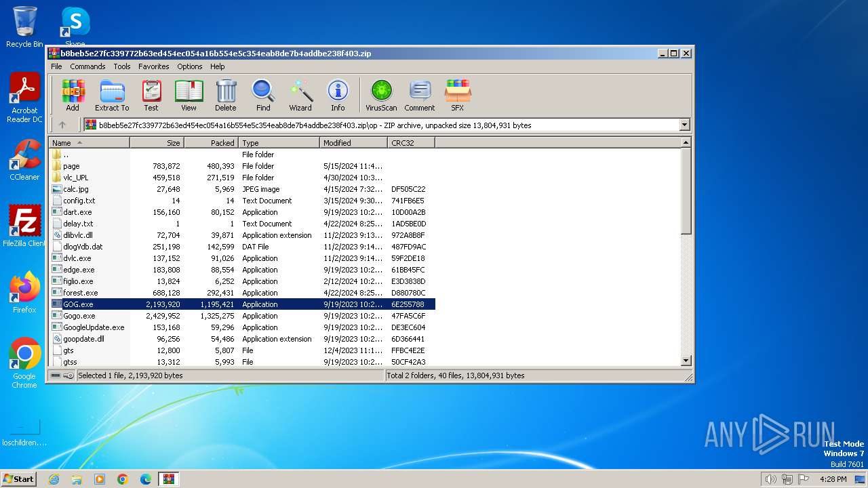Open the Find tool

263,95
